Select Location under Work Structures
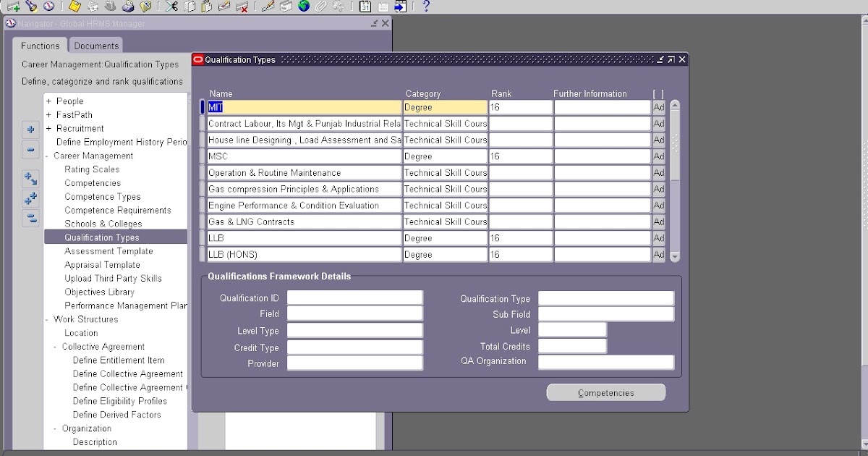Image resolution: width=868 pixels, height=456 pixels. (81, 334)
